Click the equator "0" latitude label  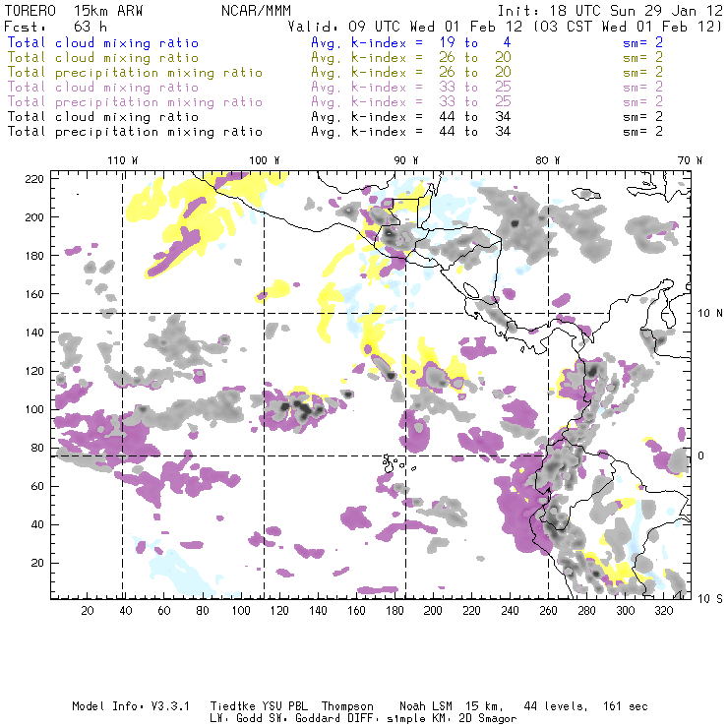[701, 455]
